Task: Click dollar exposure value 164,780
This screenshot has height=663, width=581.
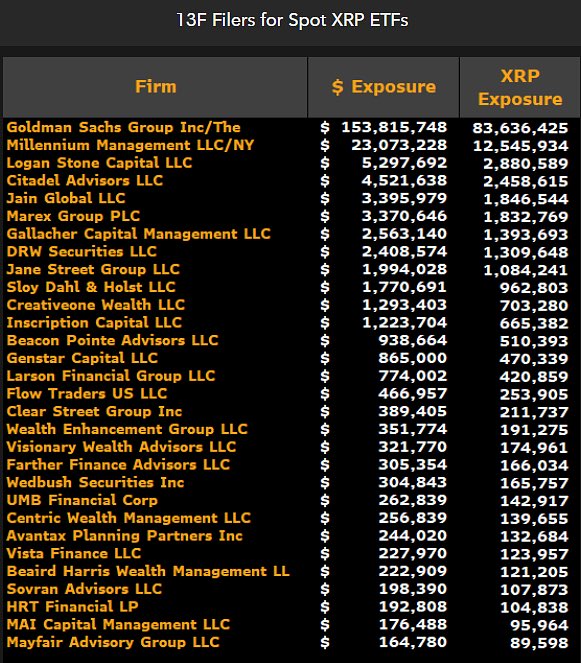Action: pyautogui.click(x=413, y=642)
